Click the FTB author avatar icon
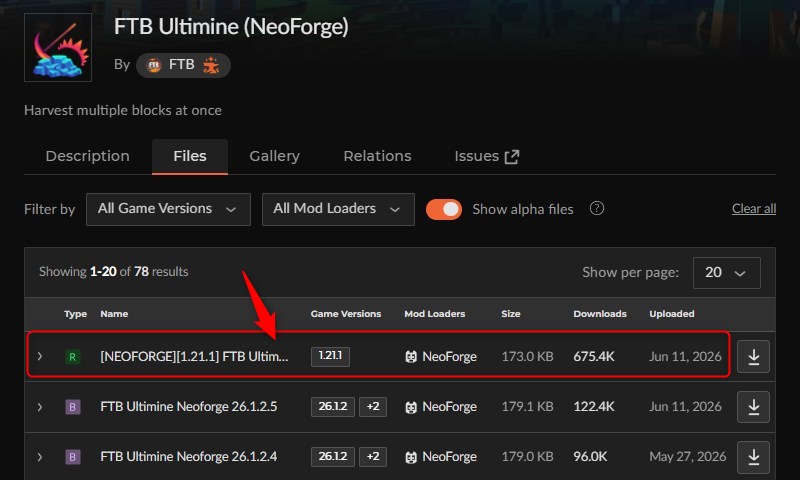The image size is (800, 480). (x=154, y=65)
